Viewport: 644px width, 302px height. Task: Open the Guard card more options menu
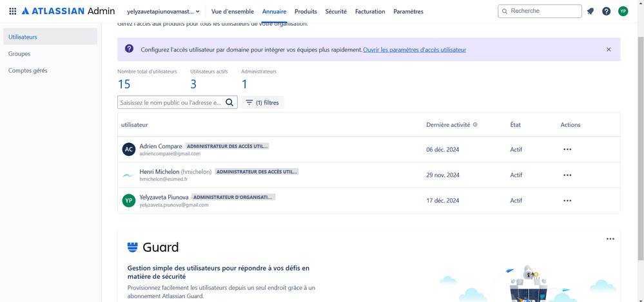610,239
